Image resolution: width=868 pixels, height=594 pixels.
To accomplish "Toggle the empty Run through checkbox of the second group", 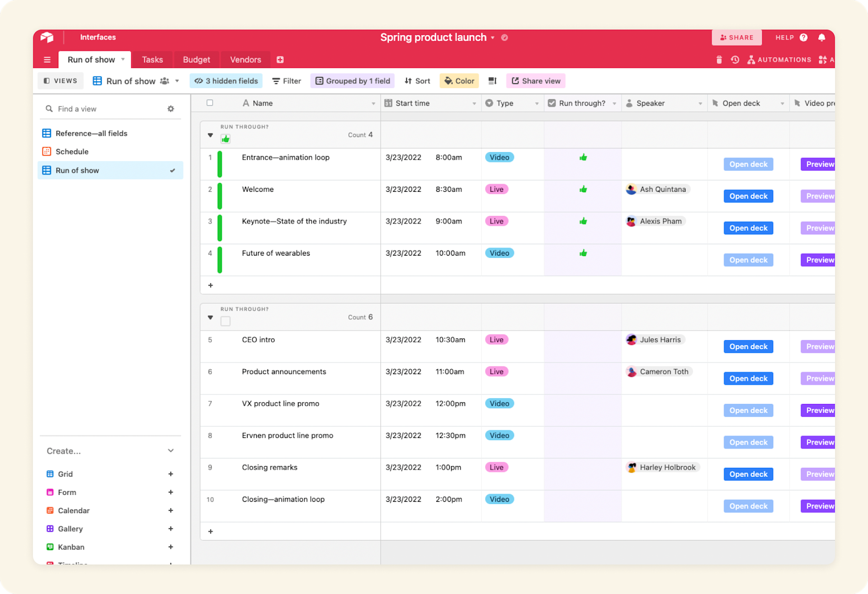I will [x=225, y=320].
